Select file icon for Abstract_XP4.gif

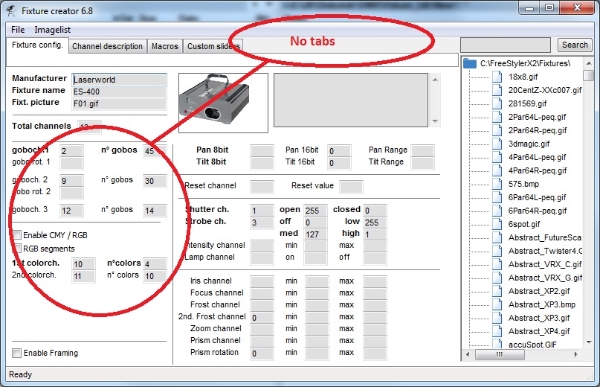[497, 331]
